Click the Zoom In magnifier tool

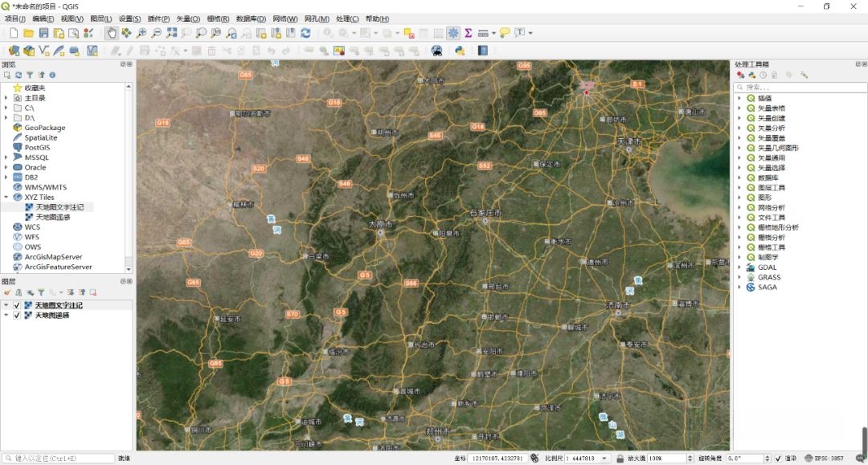pos(141,33)
